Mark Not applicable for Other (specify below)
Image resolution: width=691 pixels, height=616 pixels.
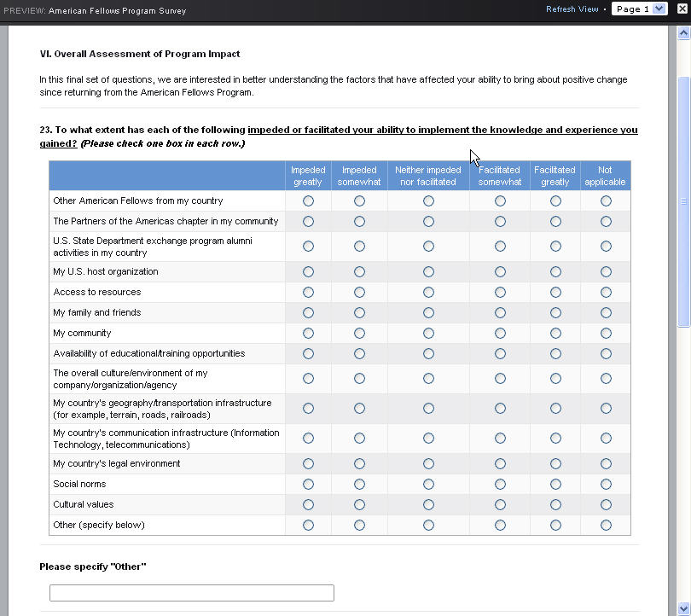[x=606, y=526]
